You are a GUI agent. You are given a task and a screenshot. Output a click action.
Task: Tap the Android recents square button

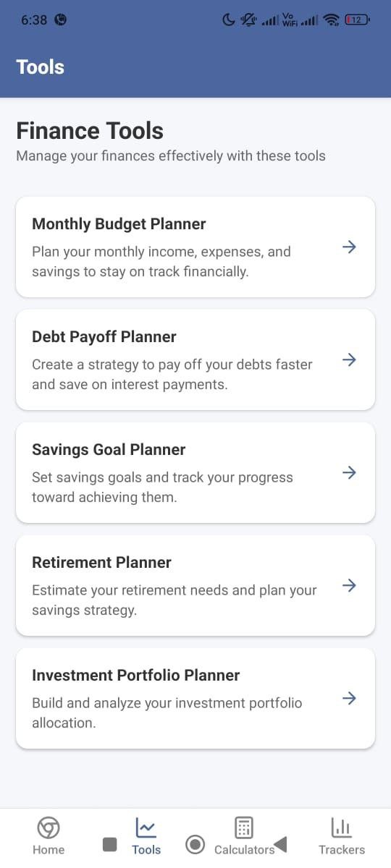109,844
